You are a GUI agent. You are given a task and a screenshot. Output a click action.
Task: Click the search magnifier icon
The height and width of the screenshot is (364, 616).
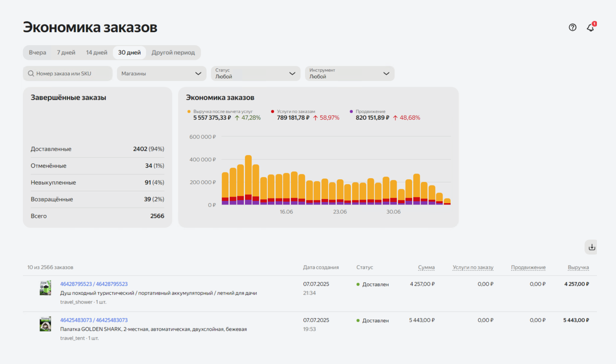click(x=31, y=74)
